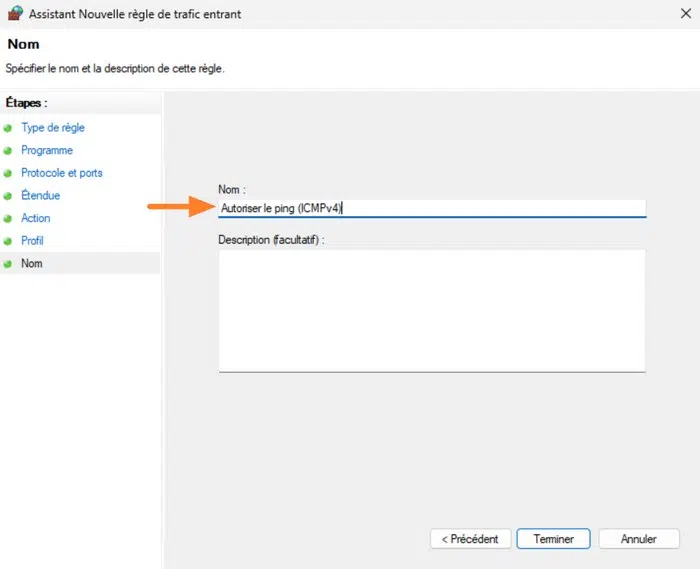The width and height of the screenshot is (700, 569).
Task: Click green bullet beside Étendue step
Action: pos(8,196)
